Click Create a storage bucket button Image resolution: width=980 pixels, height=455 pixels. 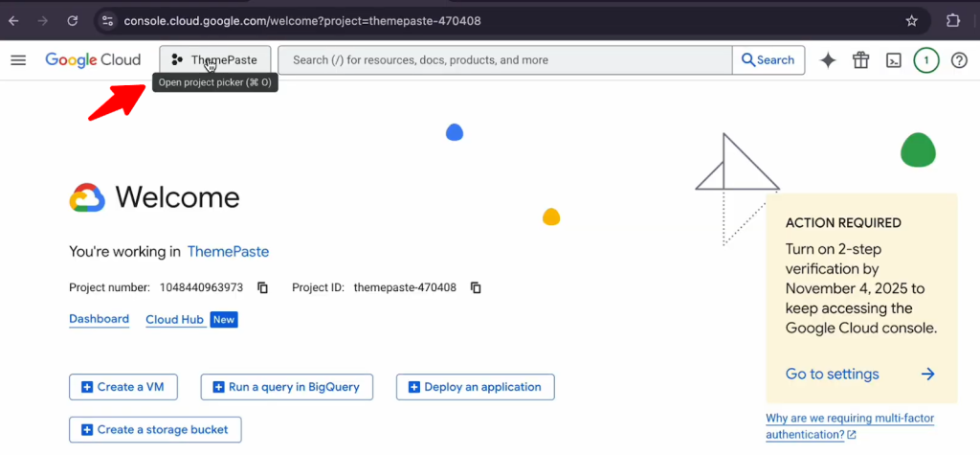pyautogui.click(x=155, y=429)
